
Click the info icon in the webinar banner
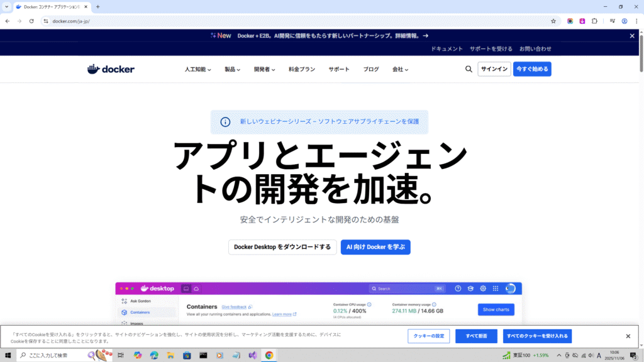225,122
